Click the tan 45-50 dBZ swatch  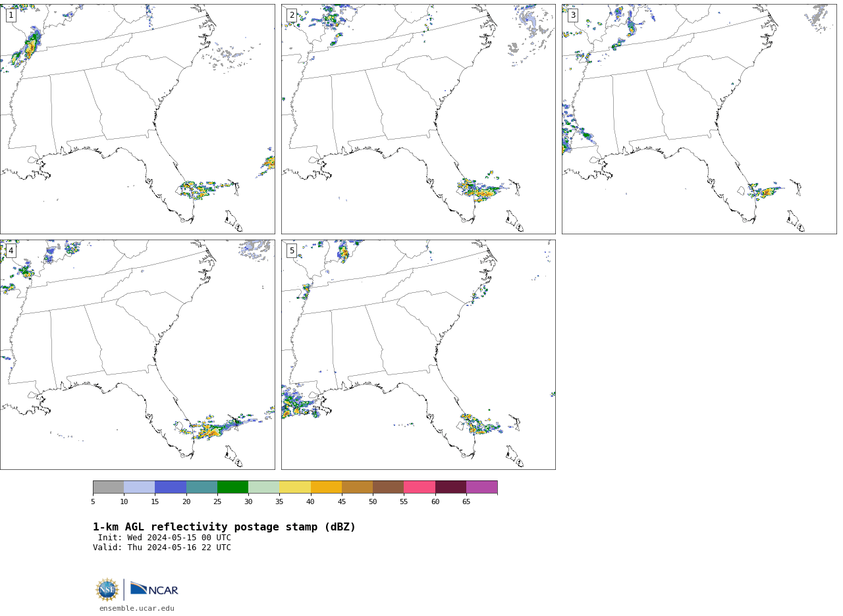[x=358, y=487]
